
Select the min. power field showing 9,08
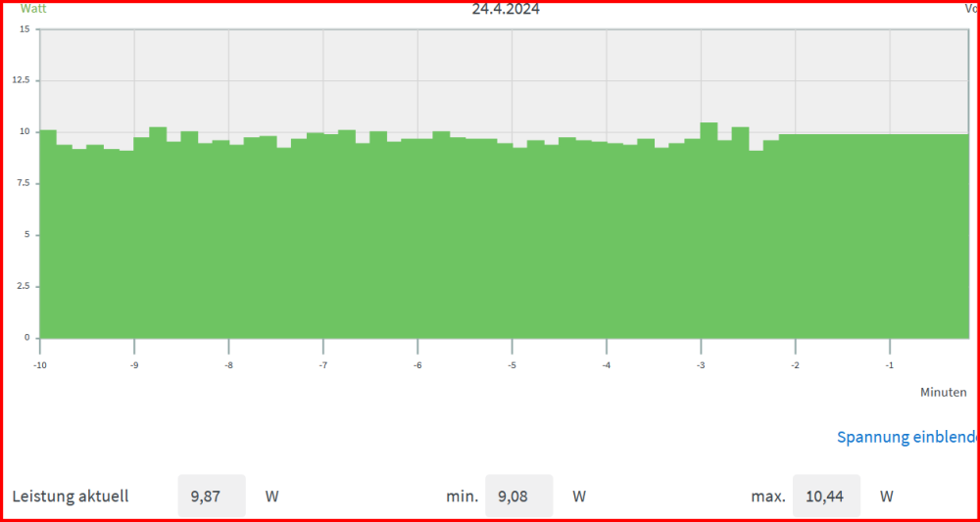point(518,496)
